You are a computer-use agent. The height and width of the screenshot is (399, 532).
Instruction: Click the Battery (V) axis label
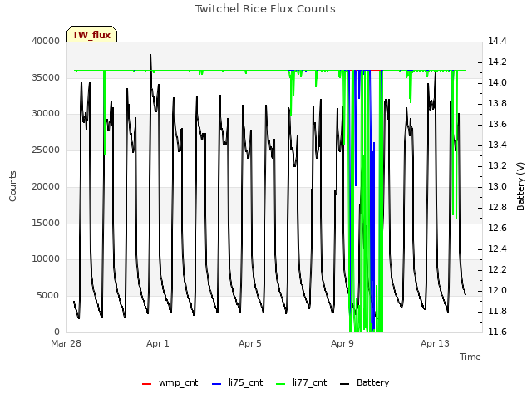(520, 186)
